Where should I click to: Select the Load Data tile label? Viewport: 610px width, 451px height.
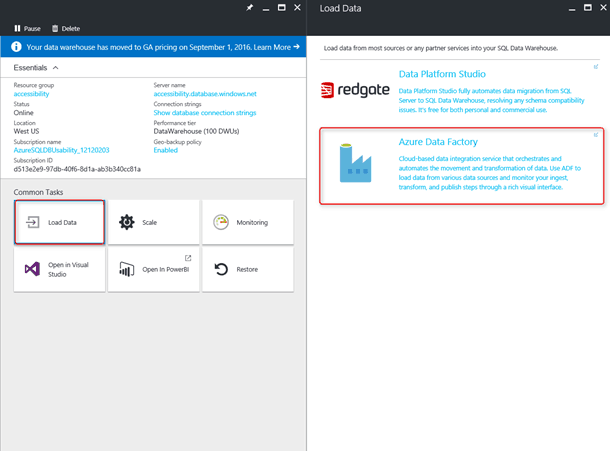62,223
